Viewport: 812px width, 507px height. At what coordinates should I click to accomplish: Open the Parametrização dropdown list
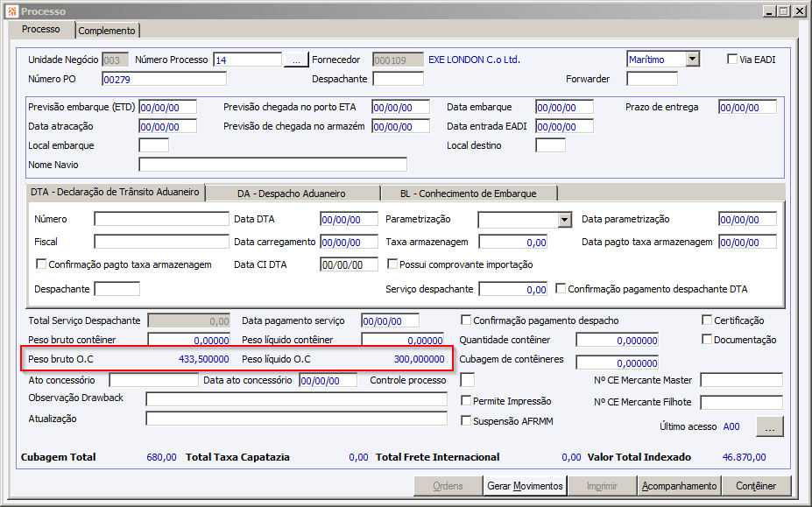click(x=564, y=220)
